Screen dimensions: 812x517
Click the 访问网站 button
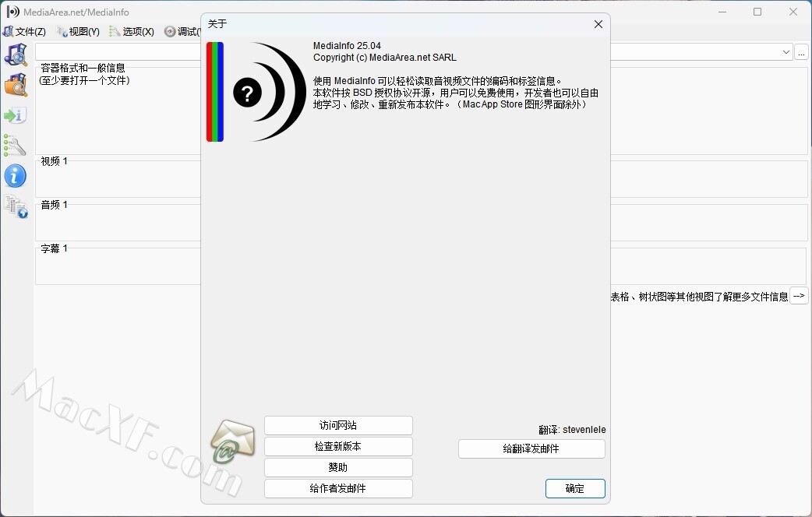(x=338, y=425)
